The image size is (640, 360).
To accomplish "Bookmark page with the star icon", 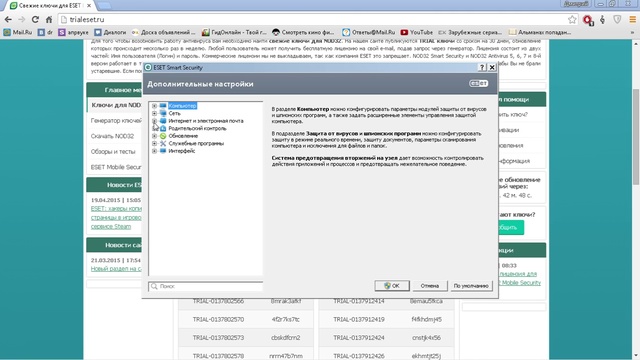I will (572, 19).
